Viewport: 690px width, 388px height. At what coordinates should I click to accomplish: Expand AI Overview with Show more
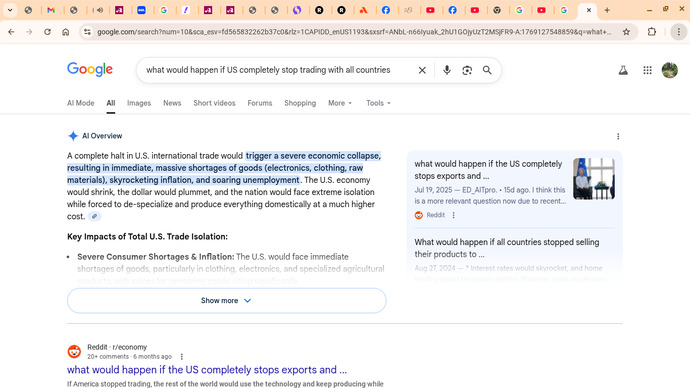[227, 300]
